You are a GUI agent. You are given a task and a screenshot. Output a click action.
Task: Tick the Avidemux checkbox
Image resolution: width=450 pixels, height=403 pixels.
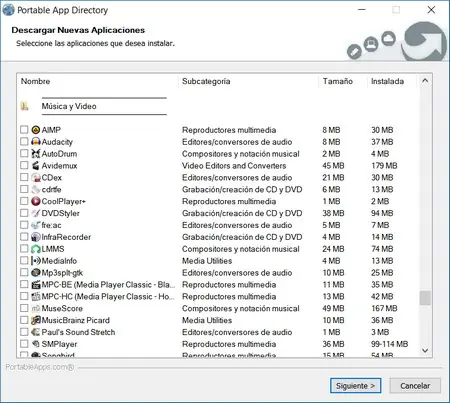(x=24, y=165)
